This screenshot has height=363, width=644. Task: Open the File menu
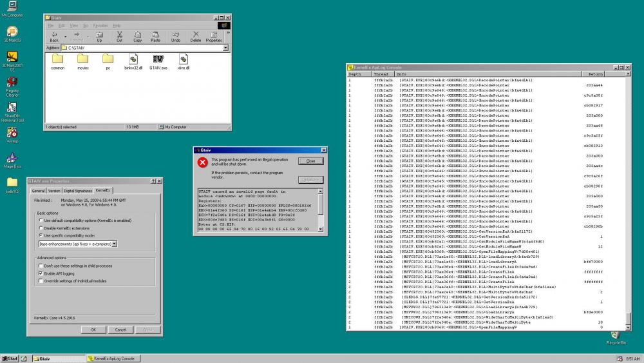point(50,26)
